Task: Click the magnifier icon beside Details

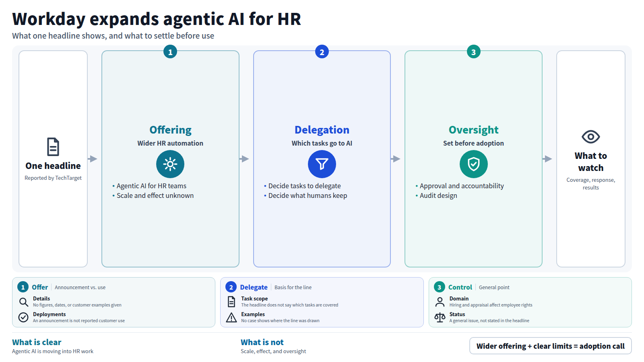Action: pos(24,302)
